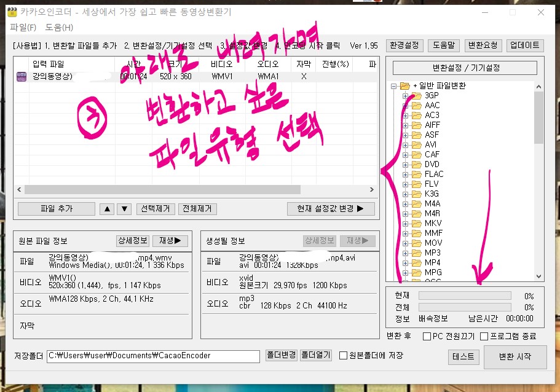The height and width of the screenshot is (392, 560).
Task: Click the 변환 시작 button
Action: click(515, 356)
